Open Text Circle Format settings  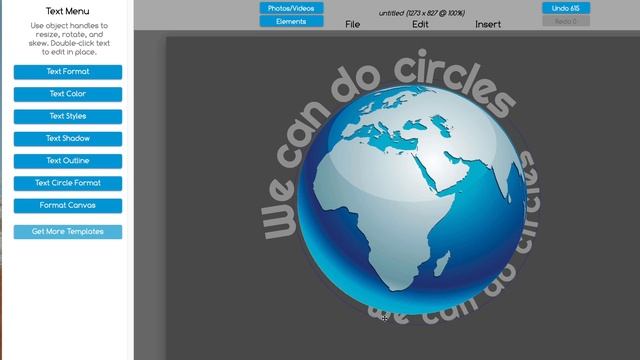[x=68, y=183]
